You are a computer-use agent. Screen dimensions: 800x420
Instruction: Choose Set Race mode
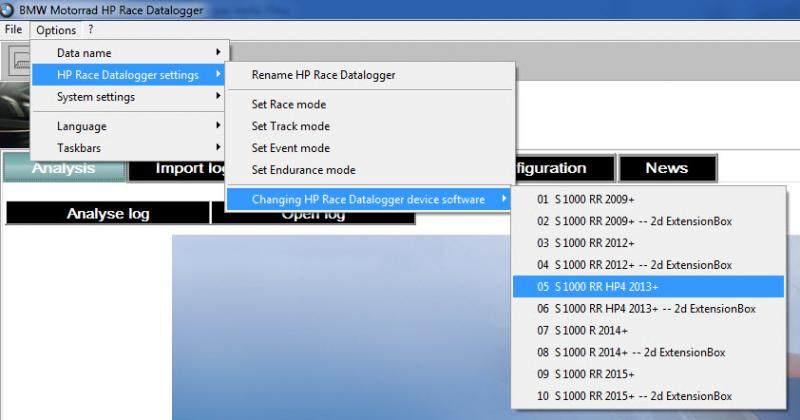(370, 104)
